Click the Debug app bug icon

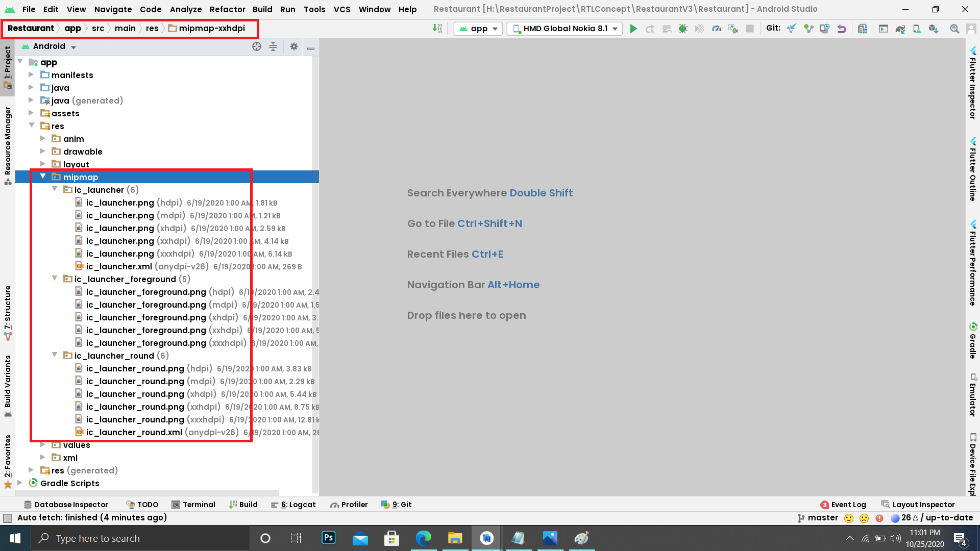[x=683, y=29]
